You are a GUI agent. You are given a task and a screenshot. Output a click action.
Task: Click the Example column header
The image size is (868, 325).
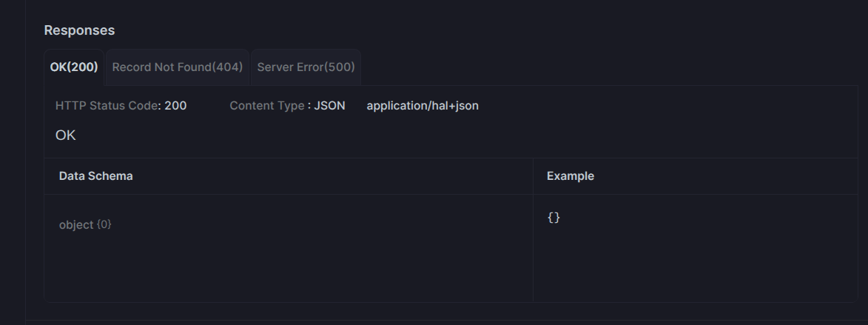(x=571, y=176)
